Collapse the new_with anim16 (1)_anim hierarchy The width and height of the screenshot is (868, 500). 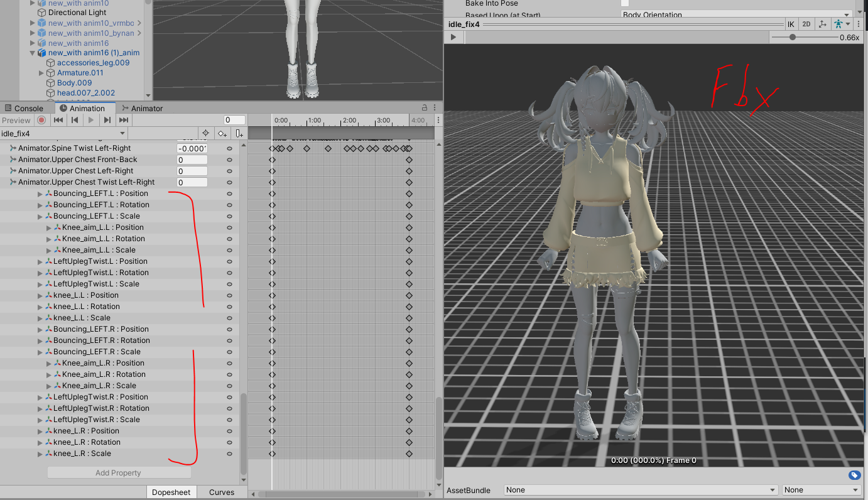tap(32, 53)
